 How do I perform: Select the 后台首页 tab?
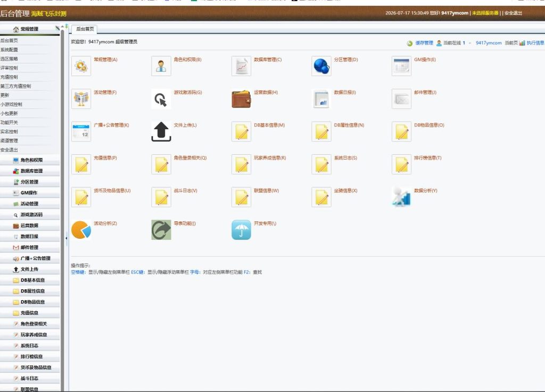85,29
